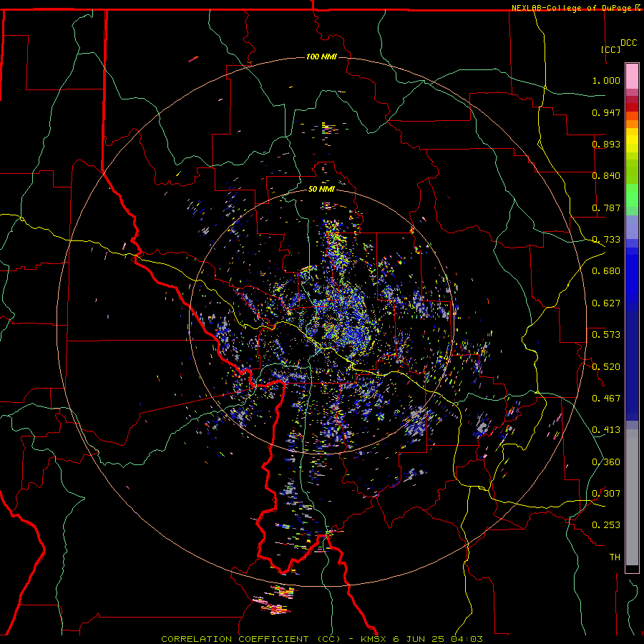
Task: Click the TH label at the scale bottom
Action: click(x=615, y=557)
